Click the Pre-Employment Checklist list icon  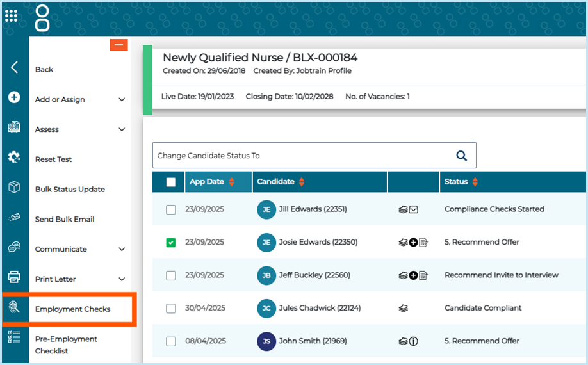pyautogui.click(x=14, y=337)
